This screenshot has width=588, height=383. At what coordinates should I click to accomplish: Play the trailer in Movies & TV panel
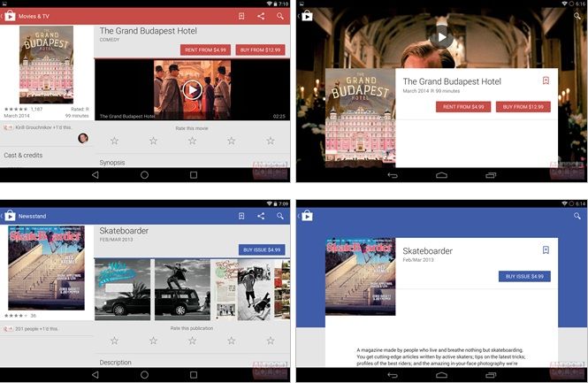tap(192, 89)
